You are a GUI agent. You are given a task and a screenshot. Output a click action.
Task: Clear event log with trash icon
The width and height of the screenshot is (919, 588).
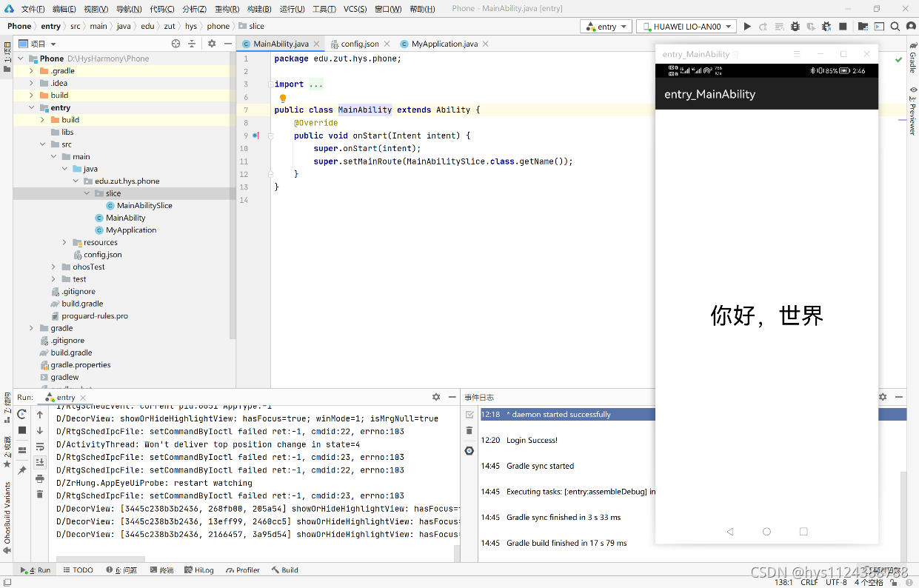469,430
